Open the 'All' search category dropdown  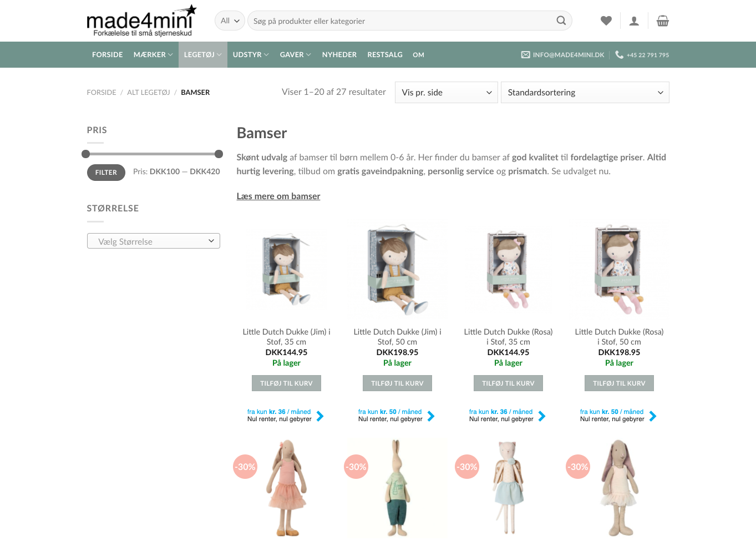click(x=230, y=21)
